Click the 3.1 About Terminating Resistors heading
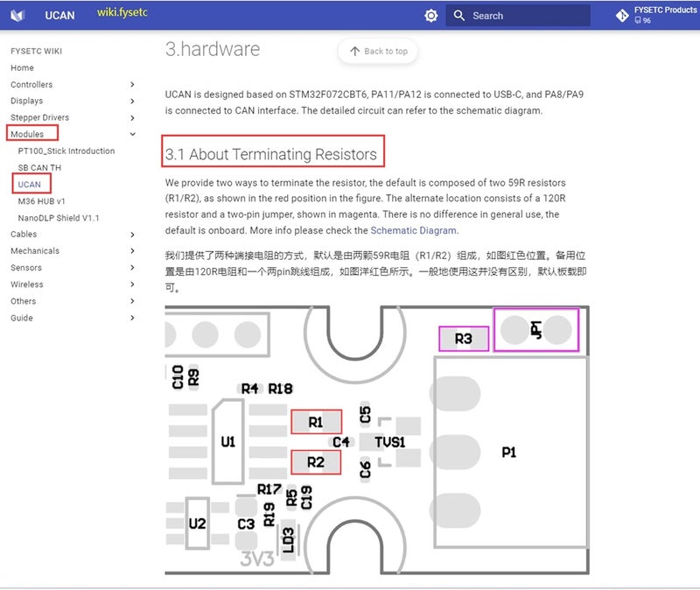Viewport: 700px width, 590px height. 271,155
